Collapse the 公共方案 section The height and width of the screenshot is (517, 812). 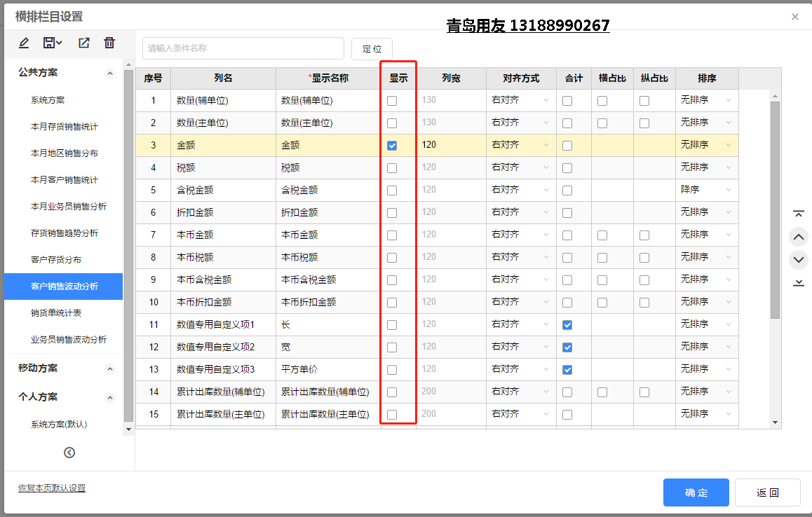pos(109,73)
